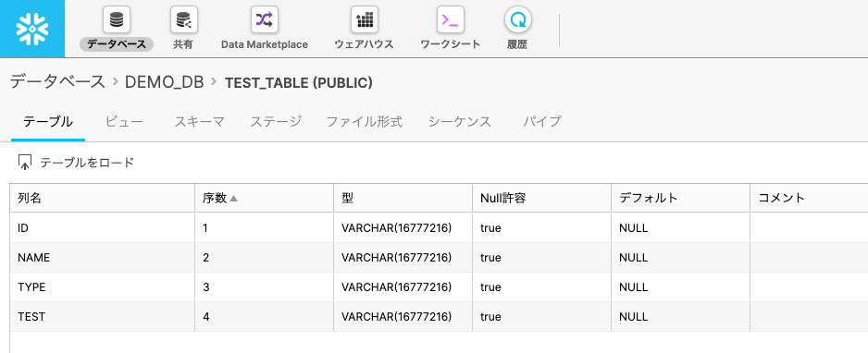
Task: Switch to the ビュー tab
Action: [124, 122]
